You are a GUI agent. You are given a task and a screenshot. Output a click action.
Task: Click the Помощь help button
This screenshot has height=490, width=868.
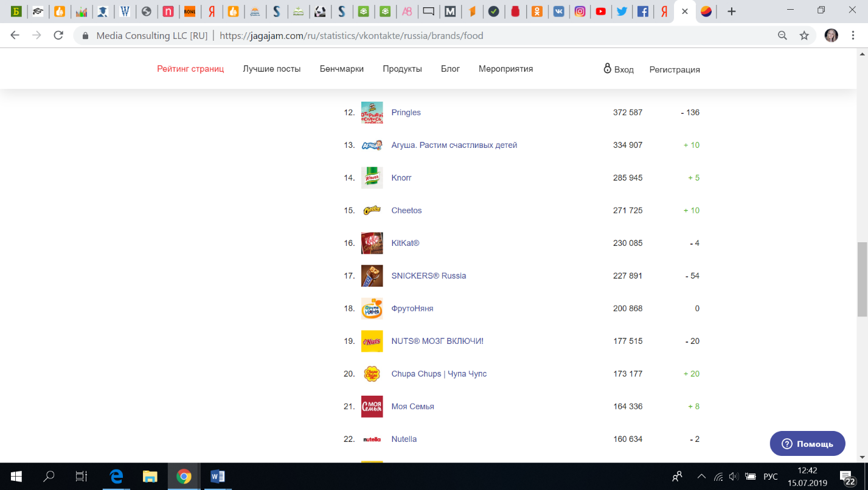point(808,444)
